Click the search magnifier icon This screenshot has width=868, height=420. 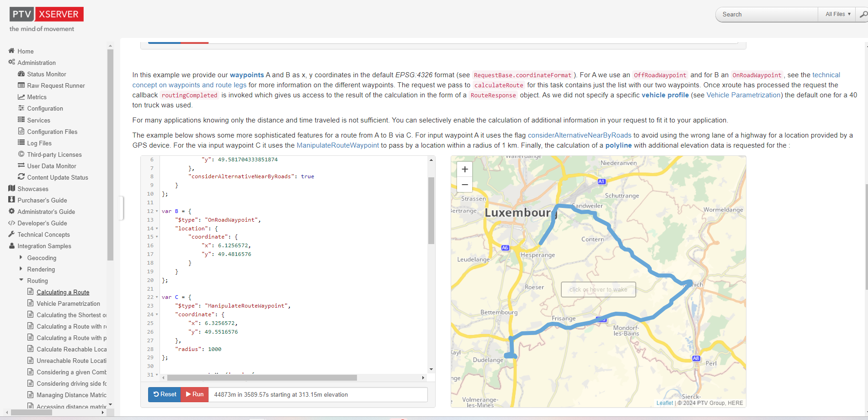(x=863, y=15)
